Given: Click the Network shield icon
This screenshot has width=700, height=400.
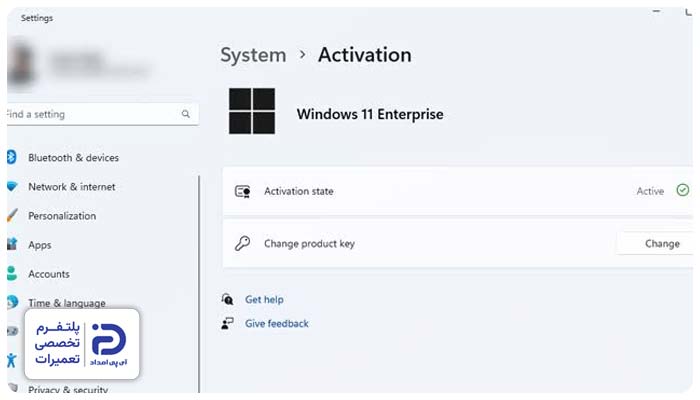Looking at the screenshot, I should pyautogui.click(x=12, y=186).
